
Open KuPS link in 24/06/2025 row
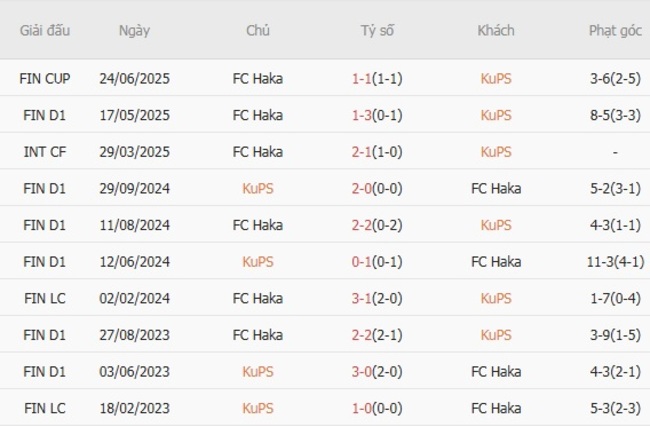[495, 78]
